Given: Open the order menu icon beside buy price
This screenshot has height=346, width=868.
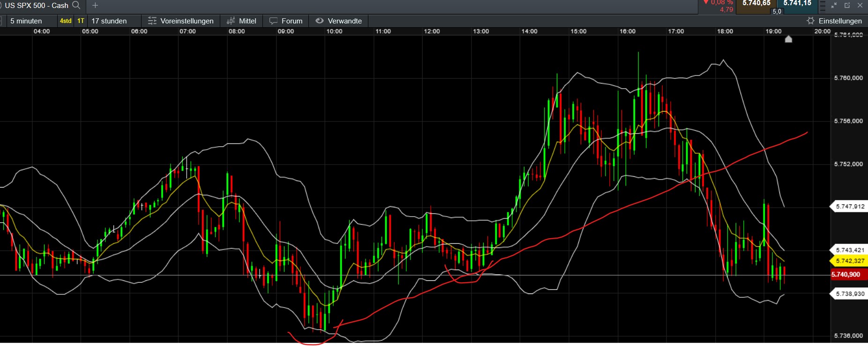Looking at the screenshot, I should (823, 6).
